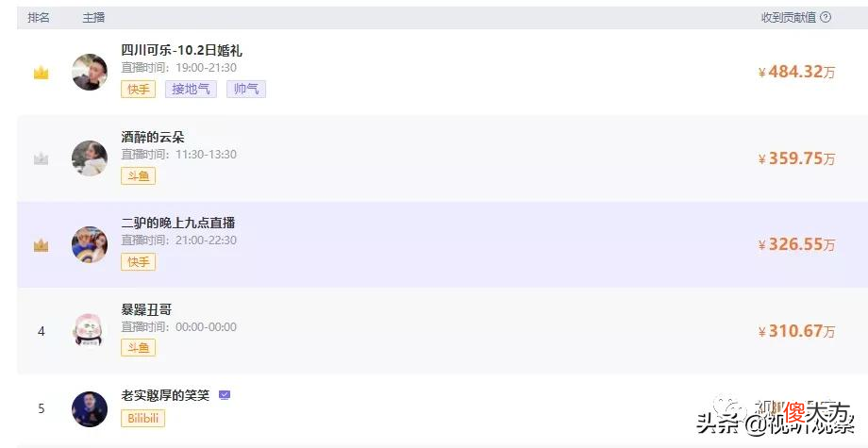Image resolution: width=868 pixels, height=448 pixels.
Task: Click the 收到贡献值 column header
Action: point(789,18)
